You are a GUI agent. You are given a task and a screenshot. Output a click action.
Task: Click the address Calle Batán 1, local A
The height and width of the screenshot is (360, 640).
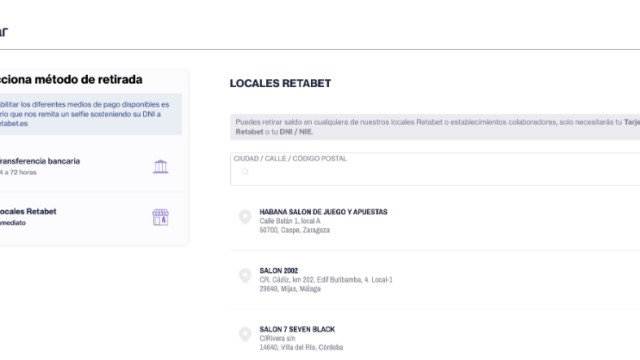(x=290, y=221)
